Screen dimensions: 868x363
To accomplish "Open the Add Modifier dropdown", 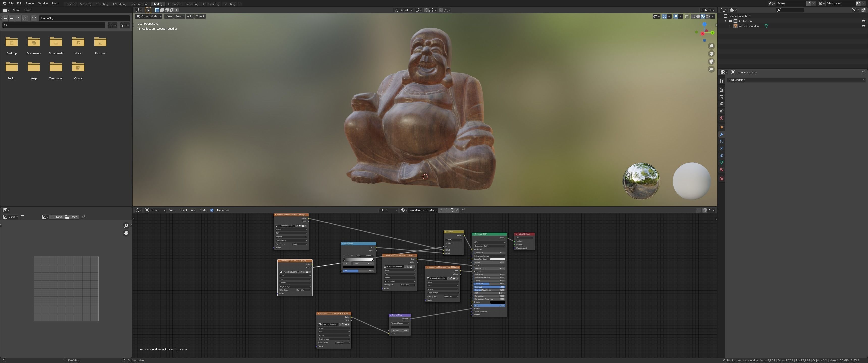I will 797,80.
